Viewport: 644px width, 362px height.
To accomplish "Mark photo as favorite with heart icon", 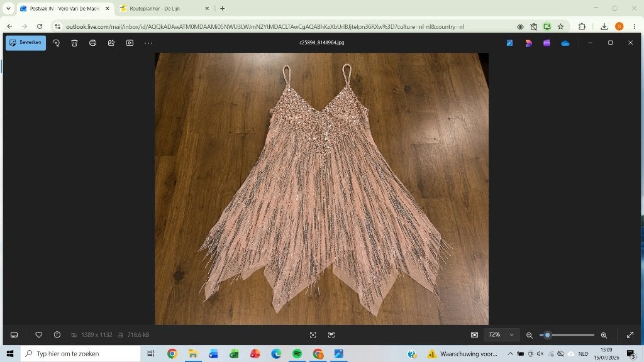I will [38, 335].
